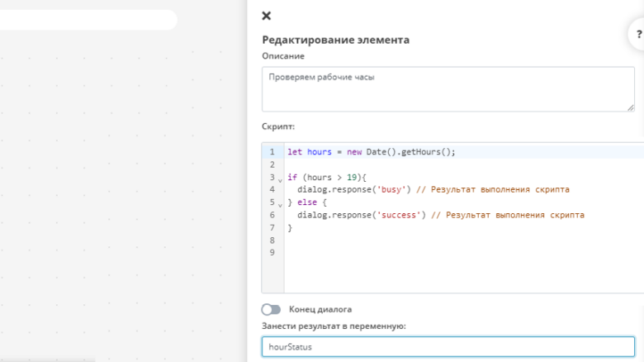
Task: Click line number 8 in the gutter
Action: [272, 241]
